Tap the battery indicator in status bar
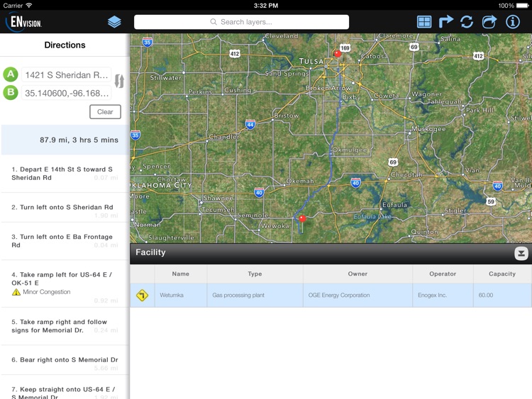This screenshot has width=532, height=399. [x=522, y=6]
